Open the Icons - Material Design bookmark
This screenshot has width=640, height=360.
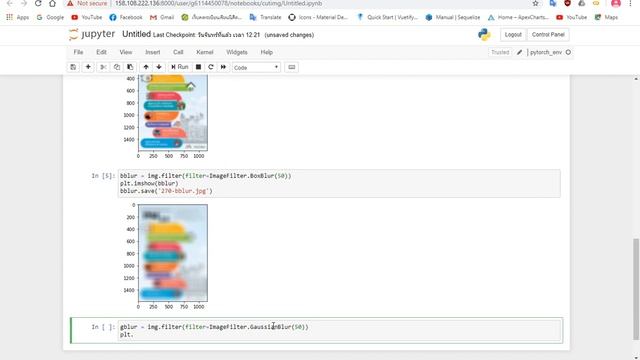tap(318, 17)
